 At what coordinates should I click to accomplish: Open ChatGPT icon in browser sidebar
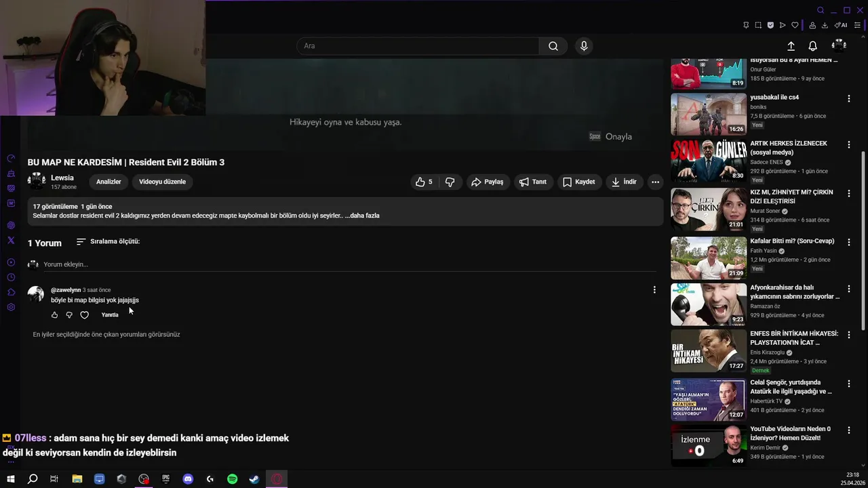[11, 225]
